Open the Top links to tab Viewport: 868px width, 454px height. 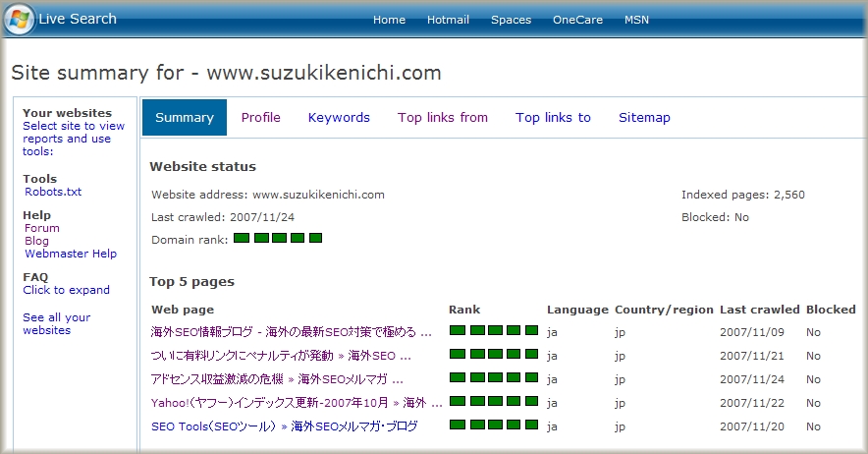click(x=553, y=118)
